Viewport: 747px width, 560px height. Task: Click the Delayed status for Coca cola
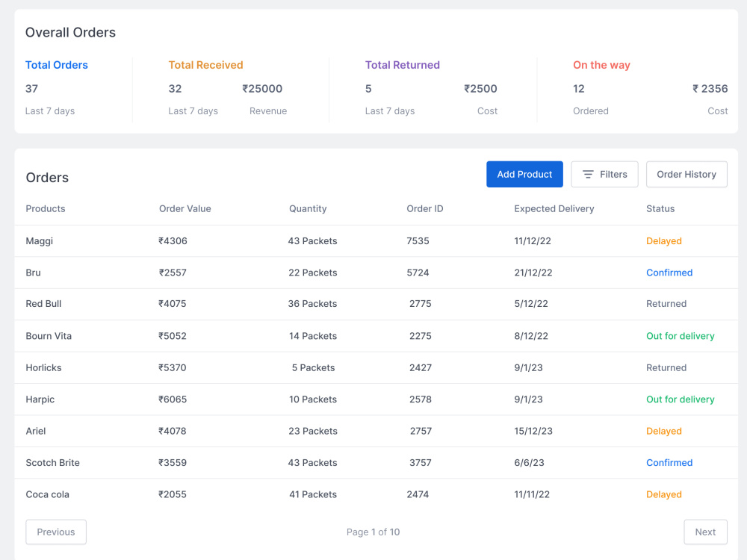point(663,494)
